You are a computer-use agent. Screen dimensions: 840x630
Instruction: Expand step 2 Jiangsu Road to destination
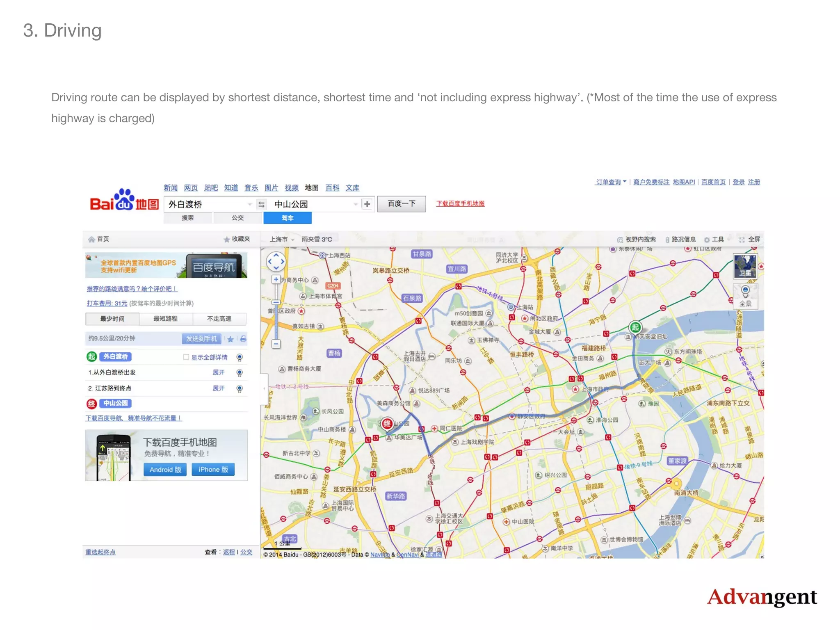tap(218, 388)
